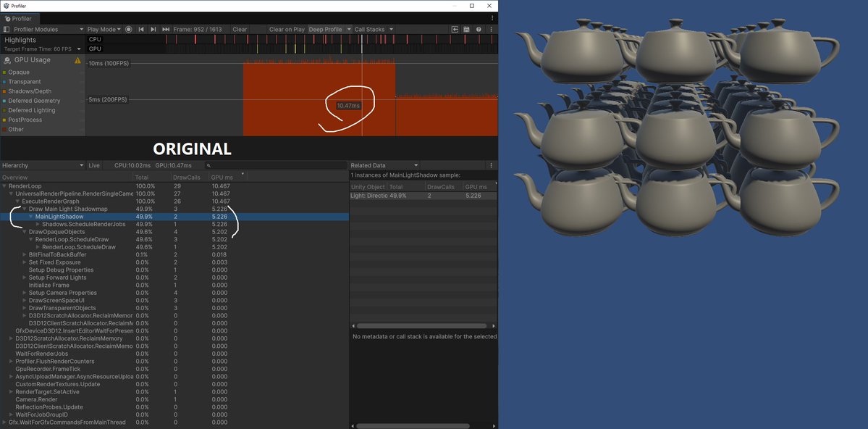Open Related Data panel options menu

point(491,166)
